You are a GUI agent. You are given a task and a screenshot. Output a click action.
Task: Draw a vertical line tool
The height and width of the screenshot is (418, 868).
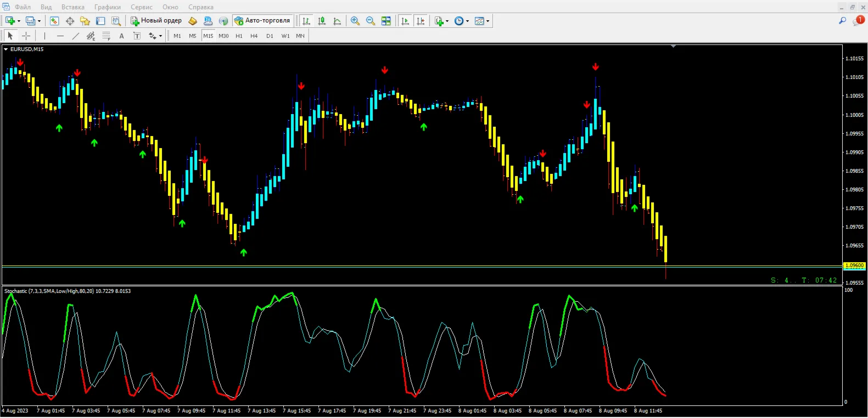tap(44, 36)
